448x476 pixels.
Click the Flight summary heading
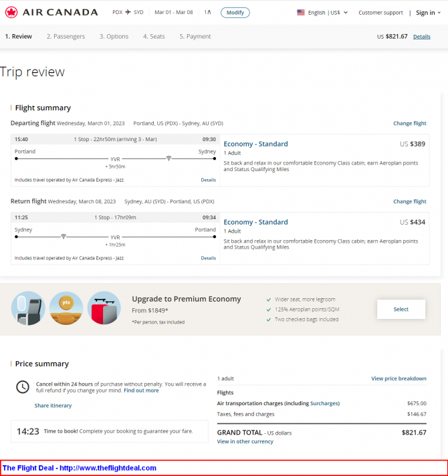[43, 108]
